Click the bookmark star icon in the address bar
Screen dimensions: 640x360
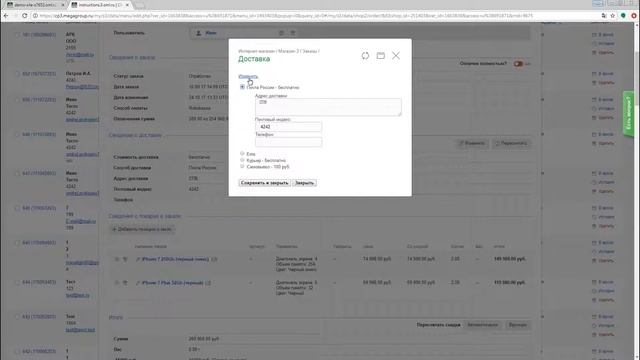point(612,16)
